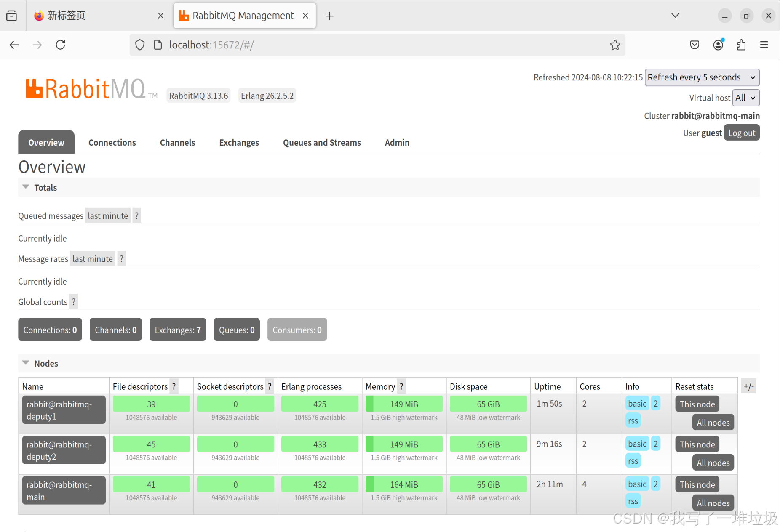The width and height of the screenshot is (780, 532).
Task: Reset All nodes stats in deputy2 row
Action: tap(713, 463)
